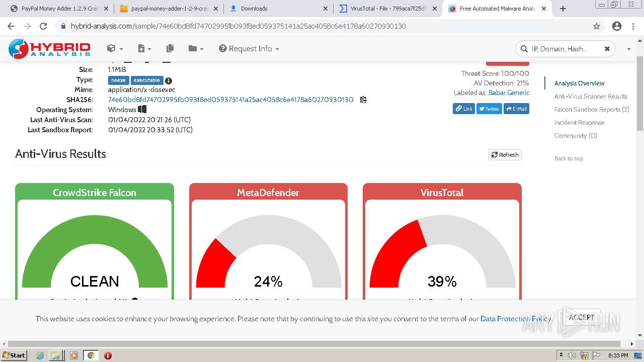Reload the current page
Image resolution: width=644 pixels, height=362 pixels.
tap(43, 26)
